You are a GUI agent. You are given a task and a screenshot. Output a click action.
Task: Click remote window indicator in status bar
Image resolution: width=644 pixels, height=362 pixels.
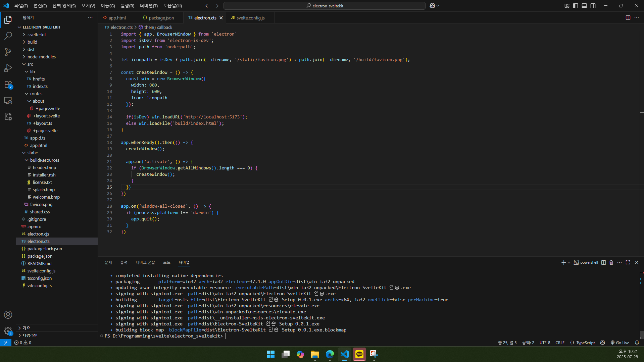6,343
